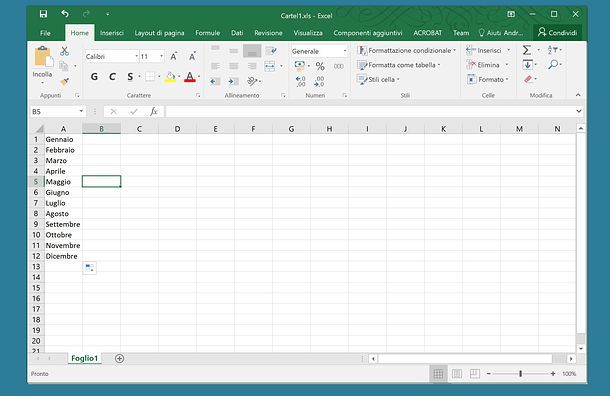Switch to Layout di pagina tab
This screenshot has width=610, height=396.
pyautogui.click(x=160, y=33)
